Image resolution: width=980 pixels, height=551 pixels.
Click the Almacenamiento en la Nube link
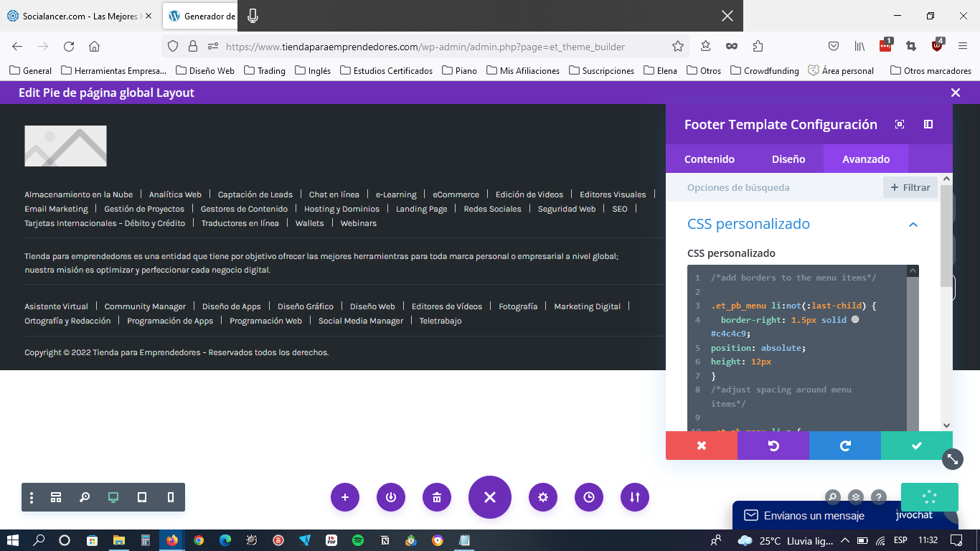coord(78,194)
